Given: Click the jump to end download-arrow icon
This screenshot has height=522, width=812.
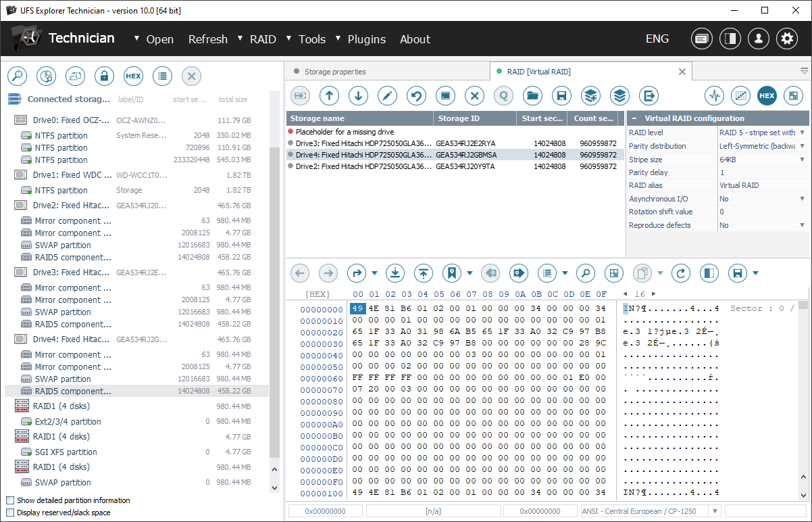Looking at the screenshot, I should (395, 273).
